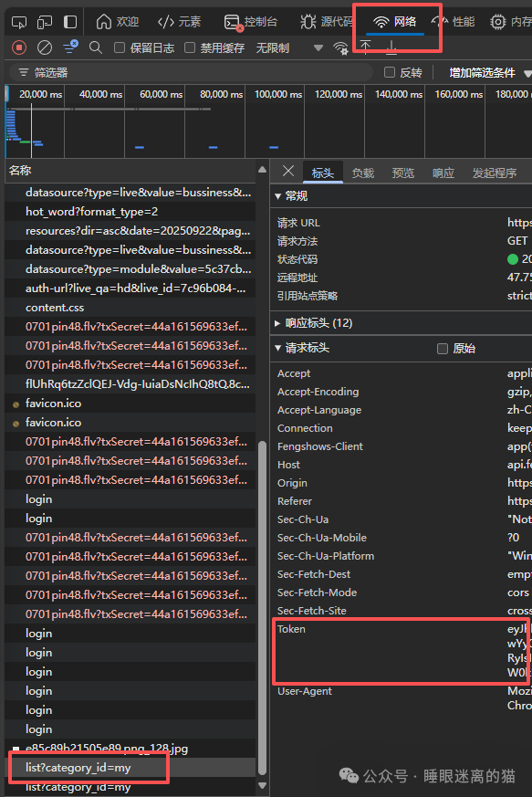Click the record network log icon
The height and width of the screenshot is (797, 532).
point(19,47)
